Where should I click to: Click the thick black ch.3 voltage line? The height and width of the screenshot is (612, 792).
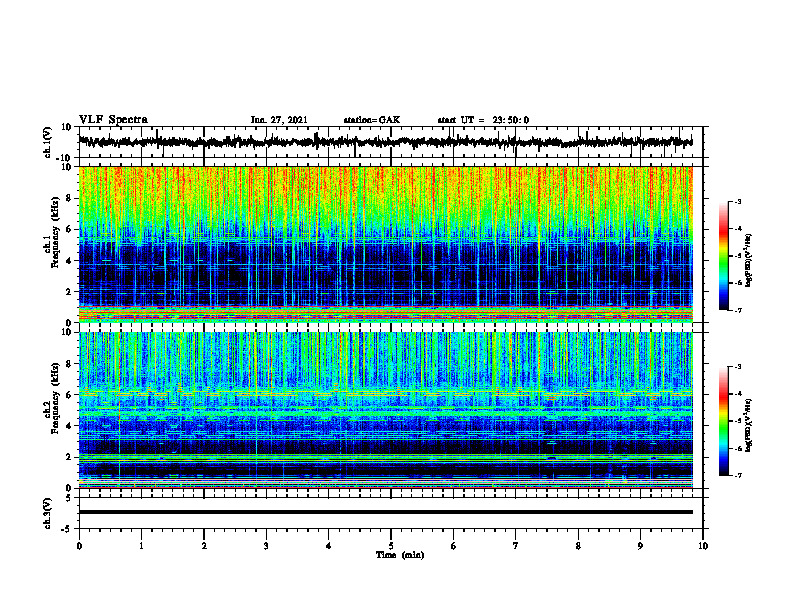click(x=385, y=512)
